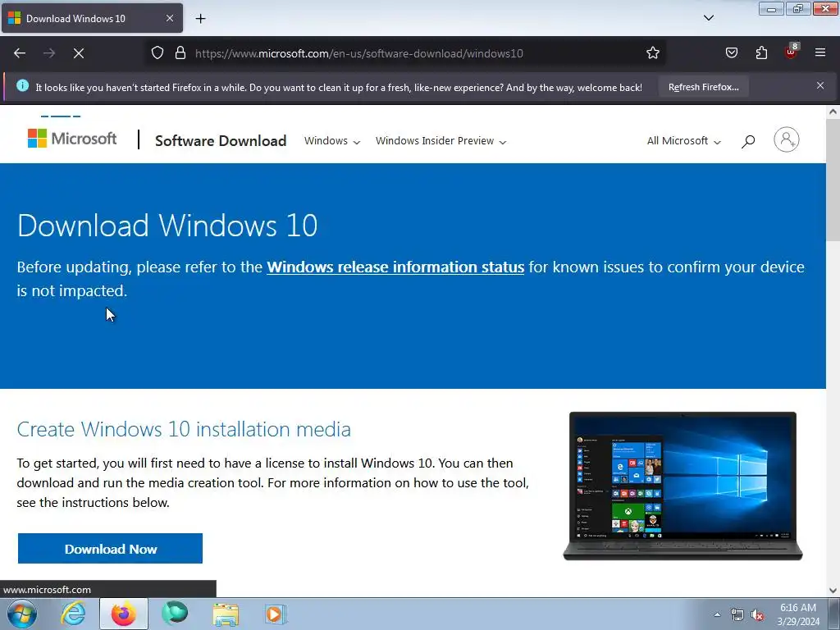Close the Download Windows 10 tab
Viewport: 840px width, 630px height.
point(169,18)
